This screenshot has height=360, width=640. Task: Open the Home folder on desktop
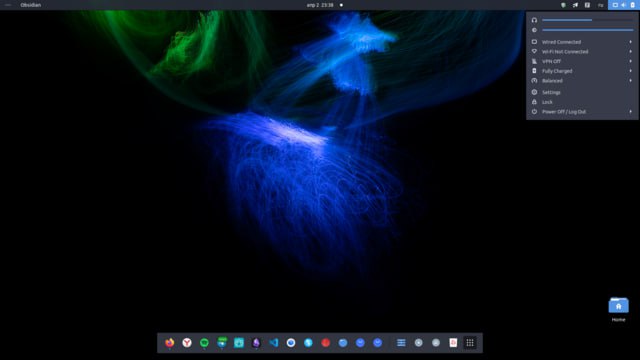point(618,310)
